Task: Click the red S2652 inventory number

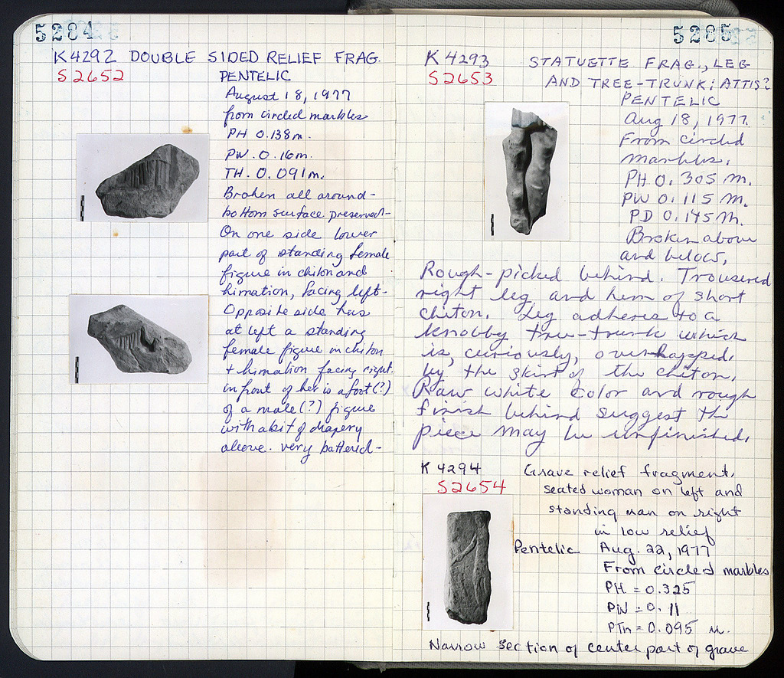Action: click(90, 75)
